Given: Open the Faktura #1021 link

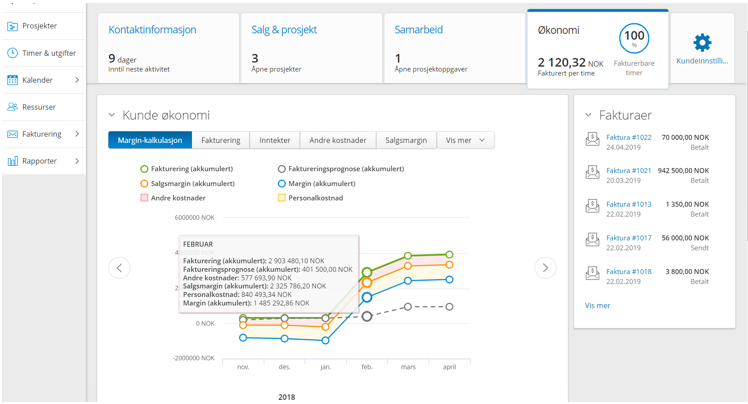Looking at the screenshot, I should click(629, 171).
